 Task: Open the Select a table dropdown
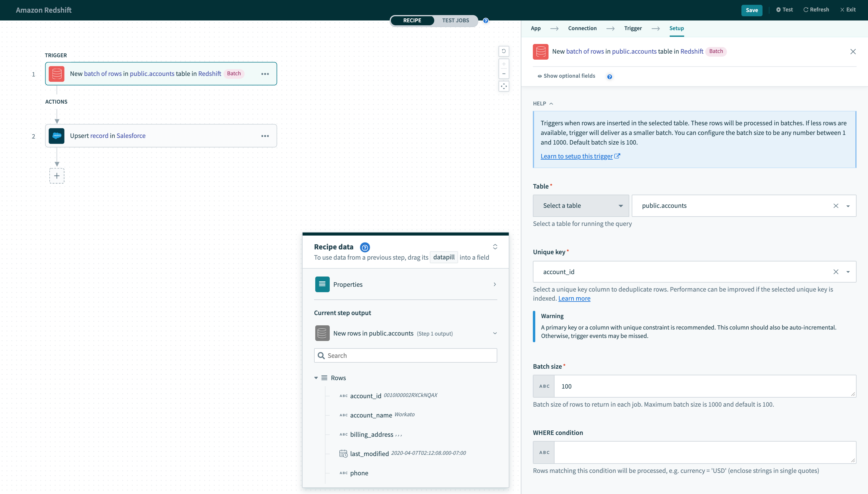pyautogui.click(x=580, y=206)
